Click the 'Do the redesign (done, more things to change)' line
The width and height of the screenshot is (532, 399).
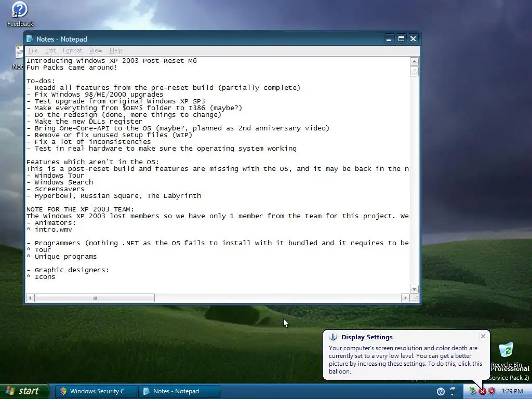tap(124, 115)
